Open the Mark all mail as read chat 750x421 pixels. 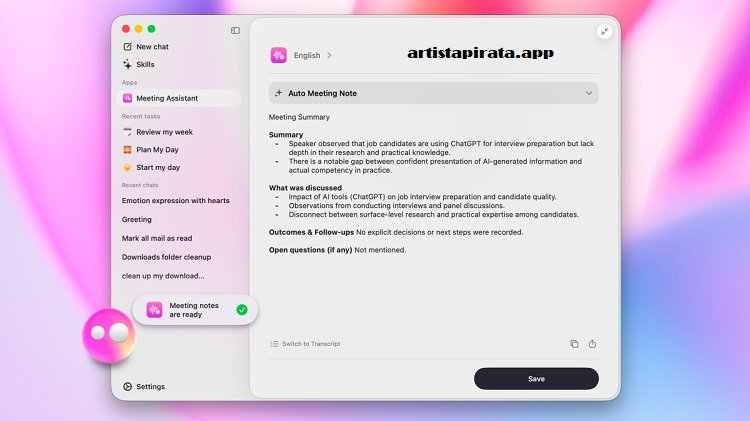point(157,238)
